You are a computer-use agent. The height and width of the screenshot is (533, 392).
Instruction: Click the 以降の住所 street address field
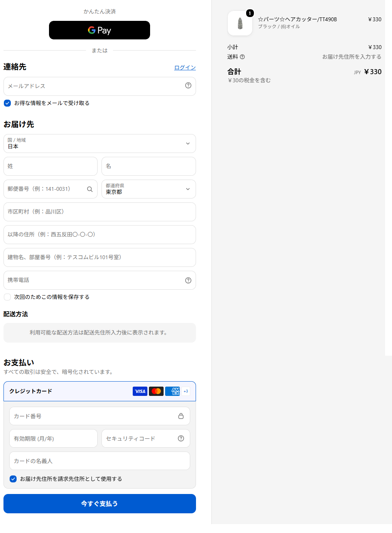pos(100,235)
